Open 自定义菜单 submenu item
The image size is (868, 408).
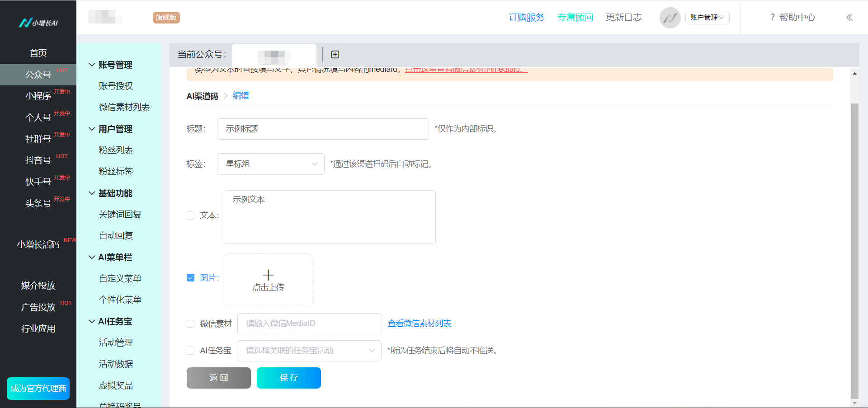(120, 278)
